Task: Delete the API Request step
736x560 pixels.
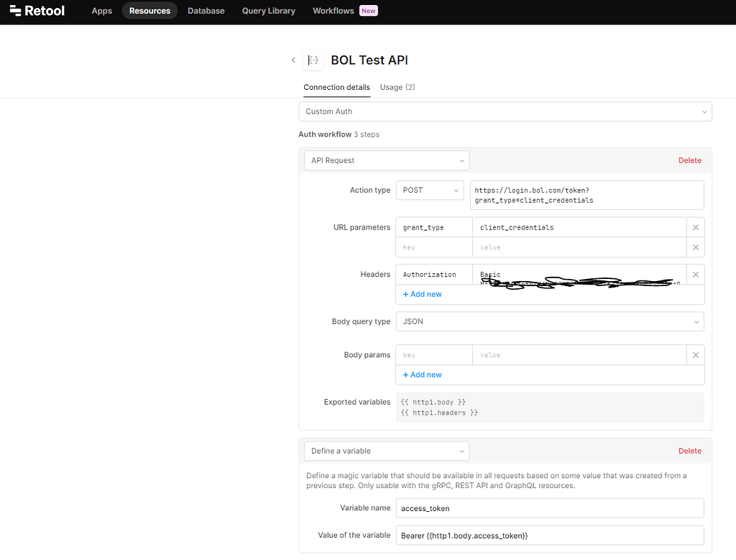Action: [x=689, y=160]
